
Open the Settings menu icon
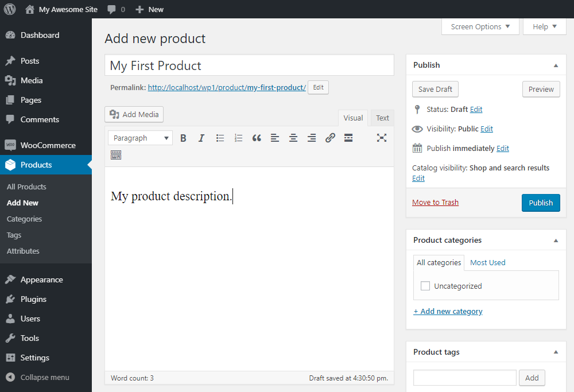pos(10,358)
